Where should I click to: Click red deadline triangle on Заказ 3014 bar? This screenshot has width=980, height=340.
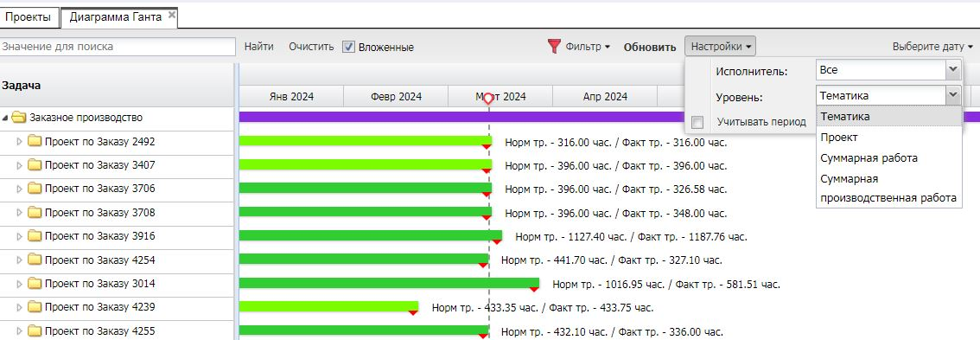coord(534,289)
